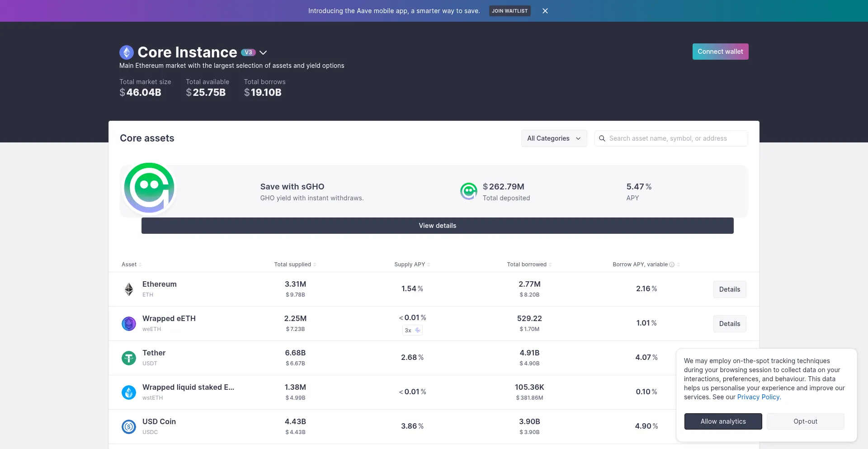This screenshot has height=449, width=868.
Task: Click Ethereum's 2.16% borrow APY
Action: coord(646,289)
